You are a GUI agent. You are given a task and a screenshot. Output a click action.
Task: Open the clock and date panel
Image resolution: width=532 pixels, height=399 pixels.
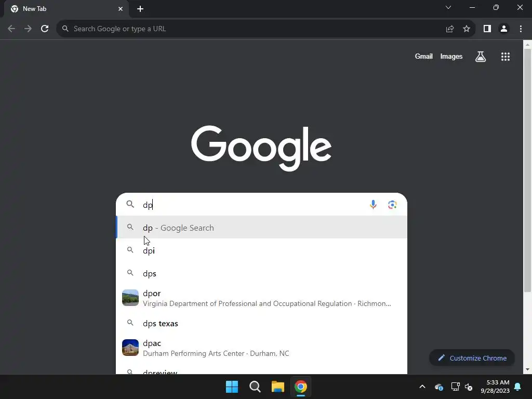[x=495, y=387]
